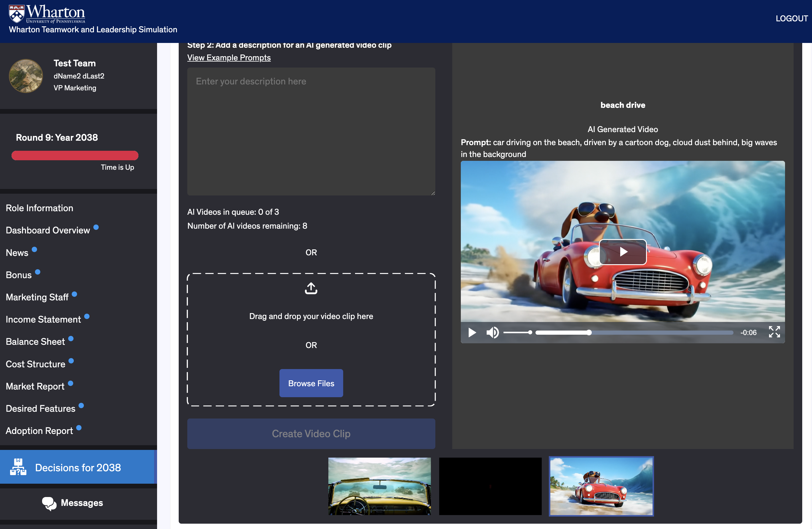Seek on the video progress bar
The image size is (812, 529).
click(634, 333)
